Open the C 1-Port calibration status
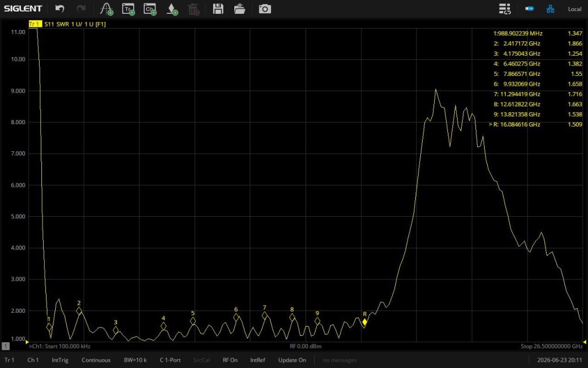The width and height of the screenshot is (588, 368). click(170, 360)
